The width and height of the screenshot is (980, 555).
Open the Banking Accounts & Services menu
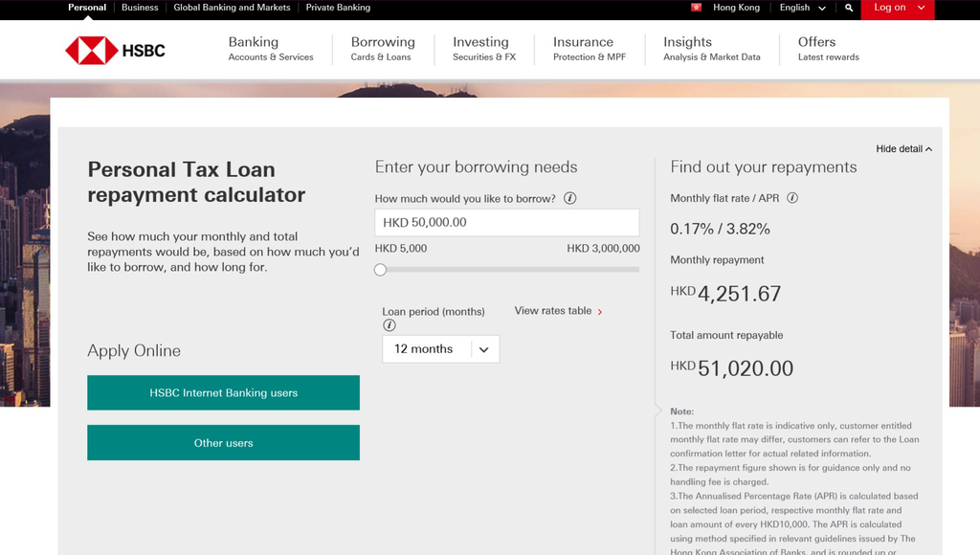(x=271, y=49)
